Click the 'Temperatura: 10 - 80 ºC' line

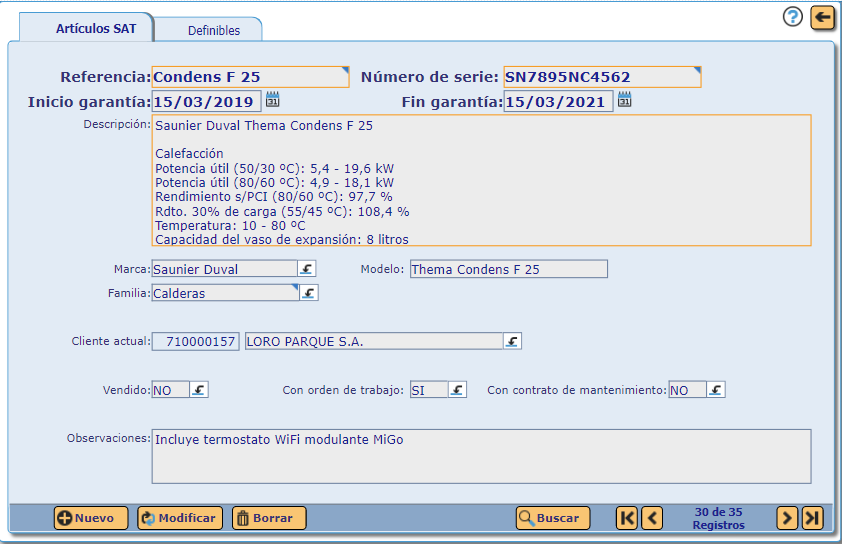[230, 226]
